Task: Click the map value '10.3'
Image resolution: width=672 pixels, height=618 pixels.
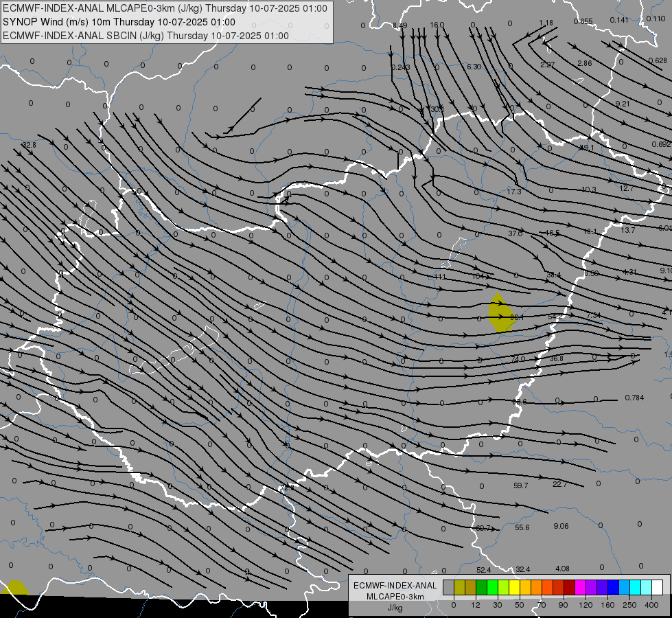Action: [x=589, y=190]
